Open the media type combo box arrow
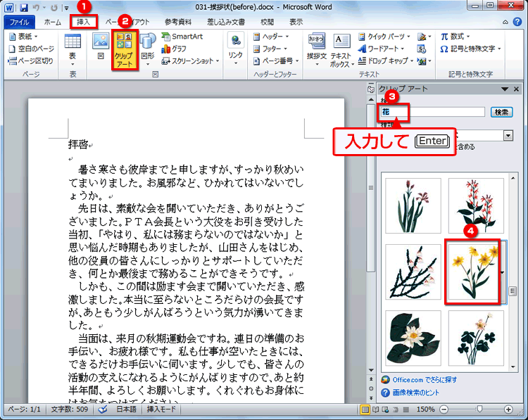The height and width of the screenshot is (420, 528). (x=508, y=135)
